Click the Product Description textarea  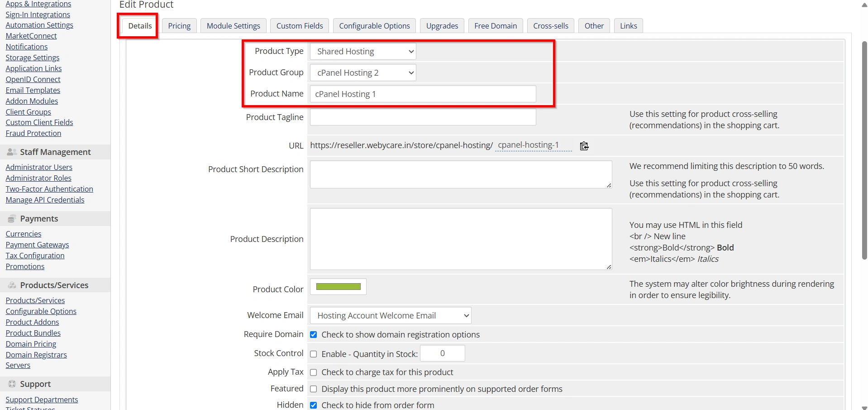coord(461,239)
